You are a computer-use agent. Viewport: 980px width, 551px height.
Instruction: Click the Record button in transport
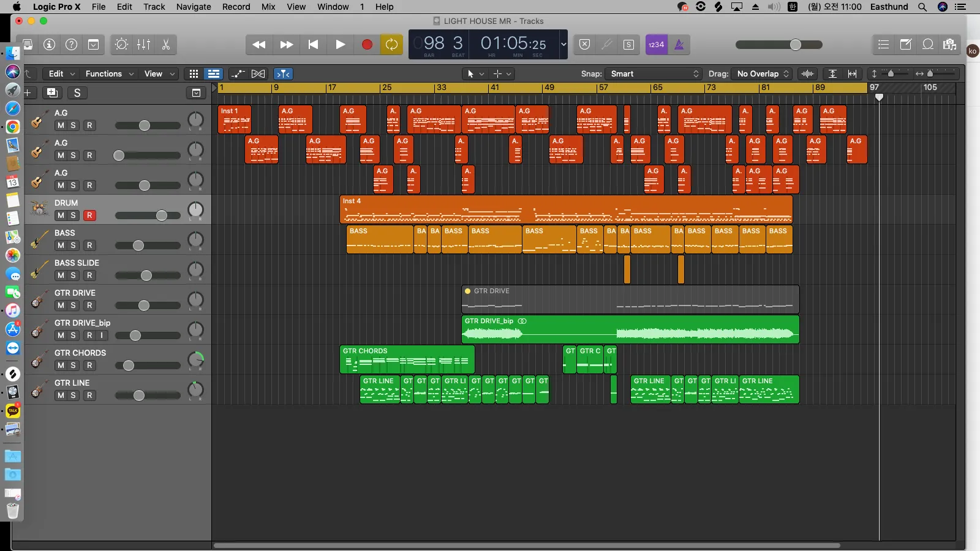(367, 45)
